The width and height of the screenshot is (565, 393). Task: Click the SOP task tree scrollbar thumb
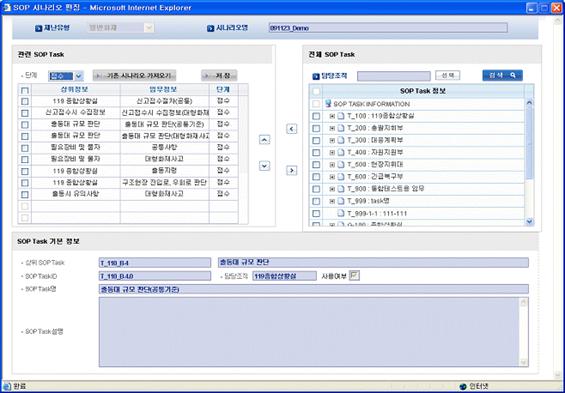529,142
